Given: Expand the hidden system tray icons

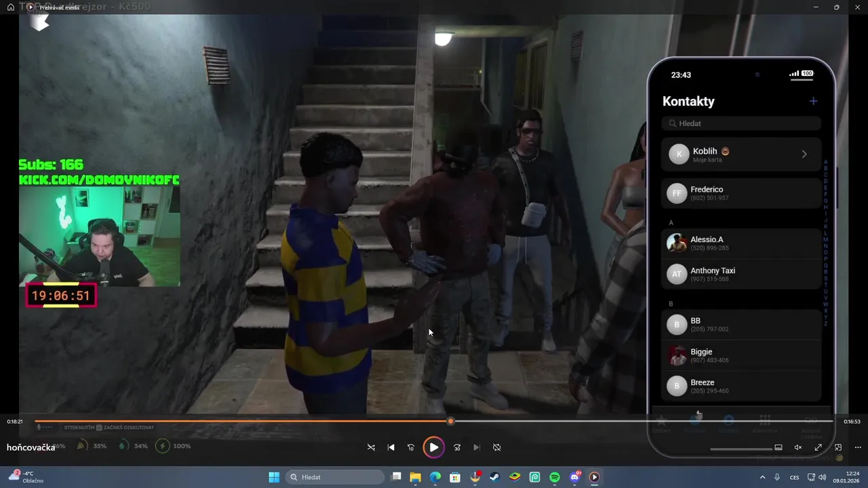Looking at the screenshot, I should [x=762, y=477].
